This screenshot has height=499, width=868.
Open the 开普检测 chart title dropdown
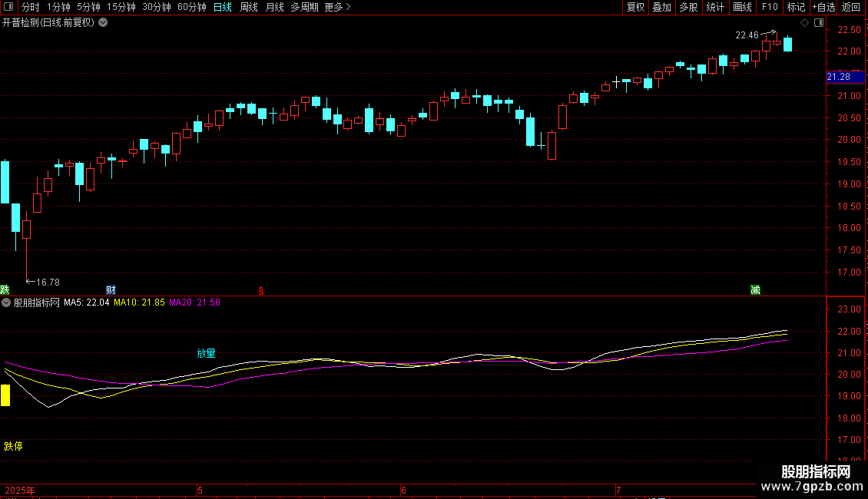click(103, 23)
